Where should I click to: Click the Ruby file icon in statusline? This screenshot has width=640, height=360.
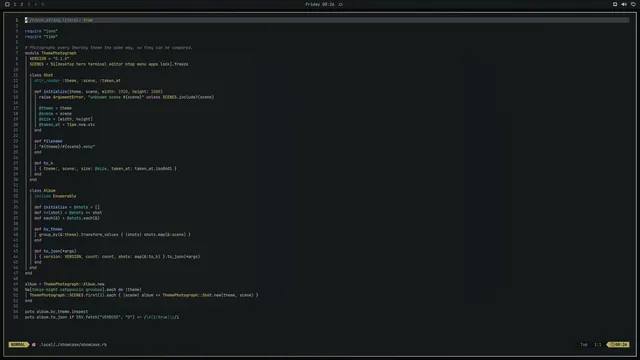pyautogui.click(x=34, y=344)
